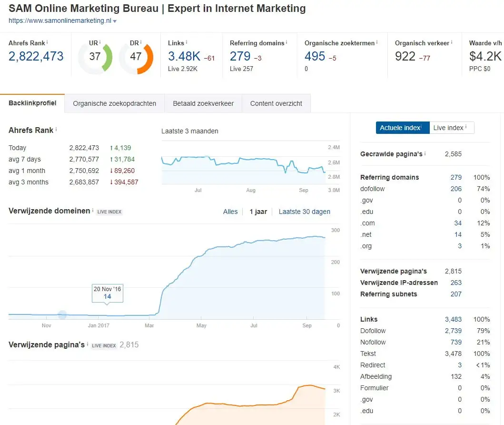Viewport: 504px width, 425px height.
Task: Switch to Live index
Action: click(x=452, y=128)
